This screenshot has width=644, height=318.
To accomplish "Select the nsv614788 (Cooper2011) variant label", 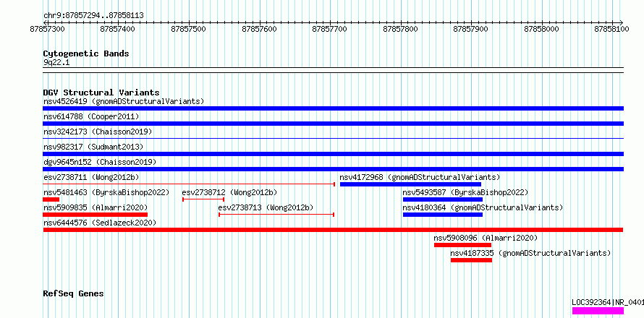I will point(91,116).
